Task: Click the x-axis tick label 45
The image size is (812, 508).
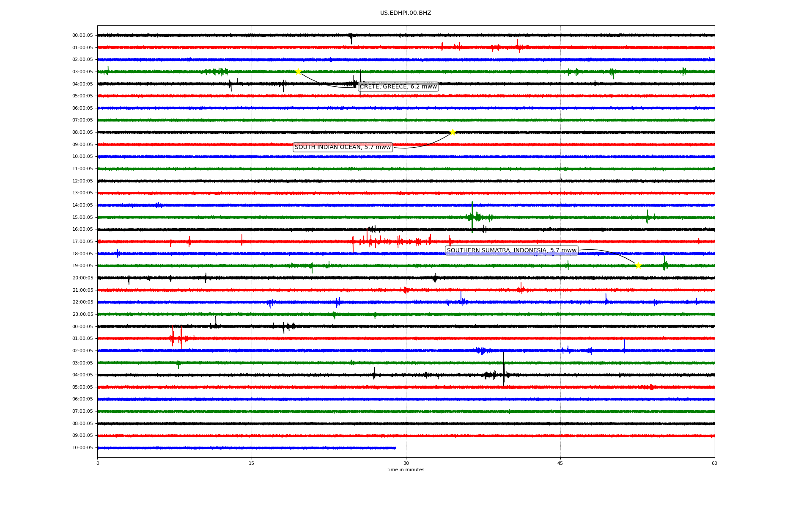Action: (560, 463)
